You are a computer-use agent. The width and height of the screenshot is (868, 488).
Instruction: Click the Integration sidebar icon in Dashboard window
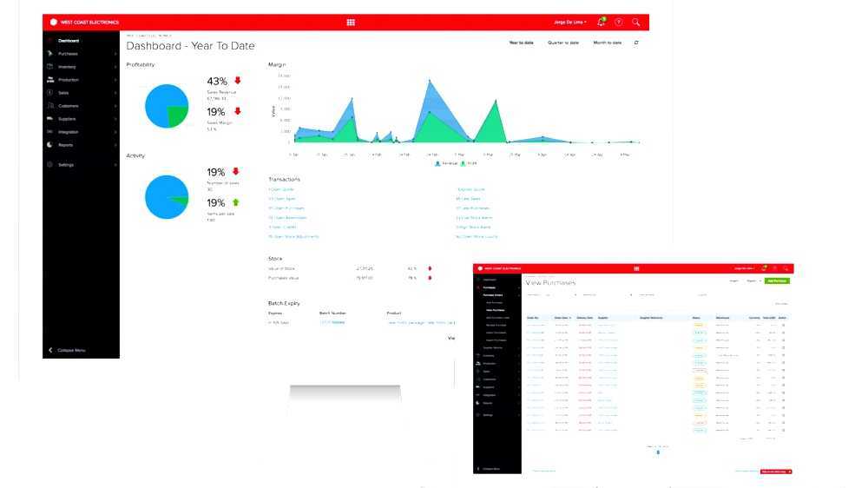click(49, 132)
